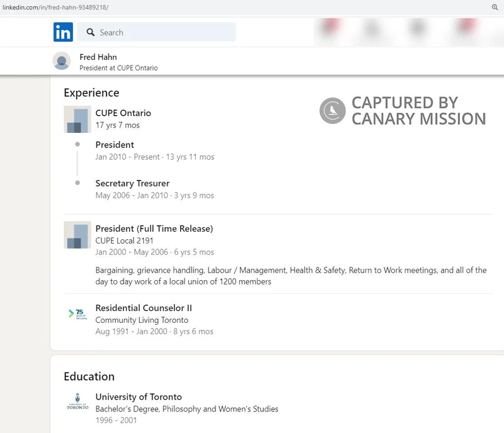The height and width of the screenshot is (433, 504).
Task: Open the University of Toronto link
Action: coord(139,397)
